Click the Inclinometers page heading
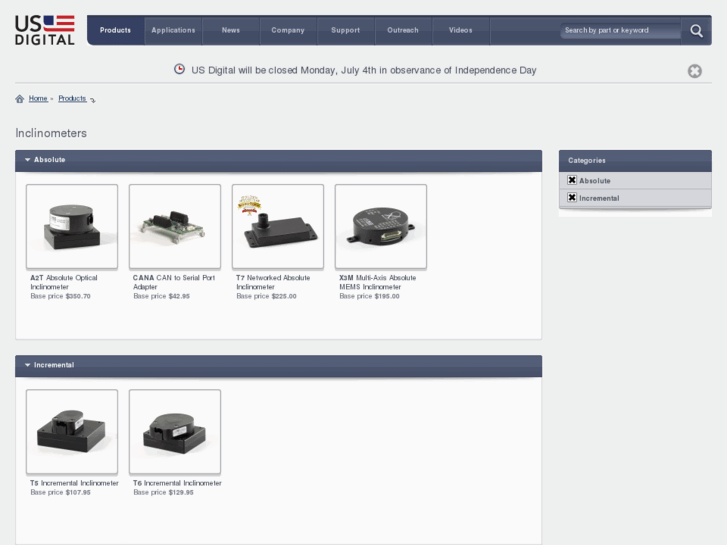The width and height of the screenshot is (727, 545). click(x=51, y=133)
